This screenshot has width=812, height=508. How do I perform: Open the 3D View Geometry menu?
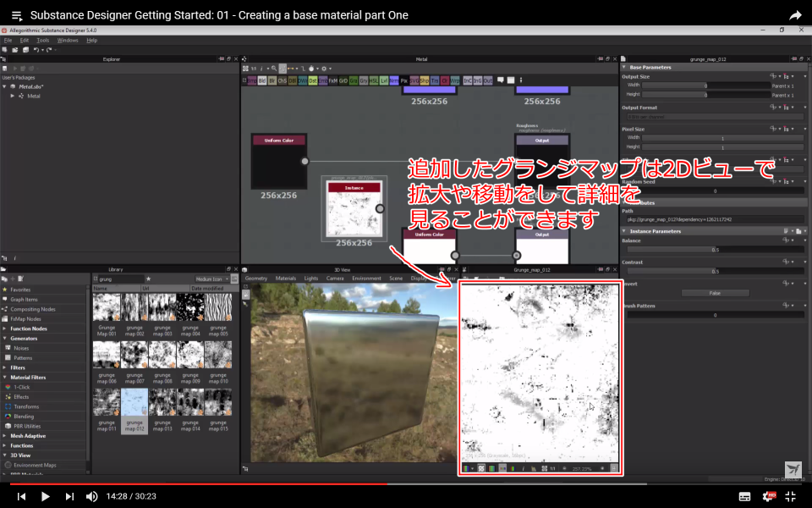pyautogui.click(x=255, y=279)
